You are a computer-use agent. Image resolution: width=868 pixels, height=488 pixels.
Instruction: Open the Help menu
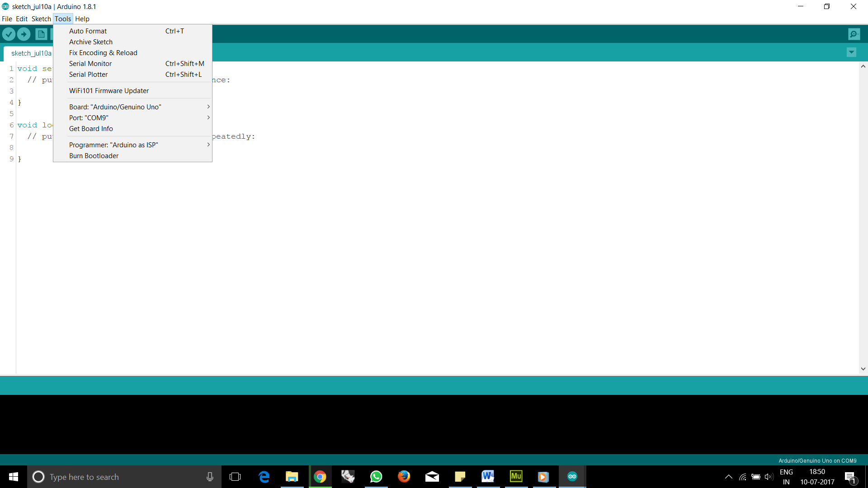[x=82, y=19]
